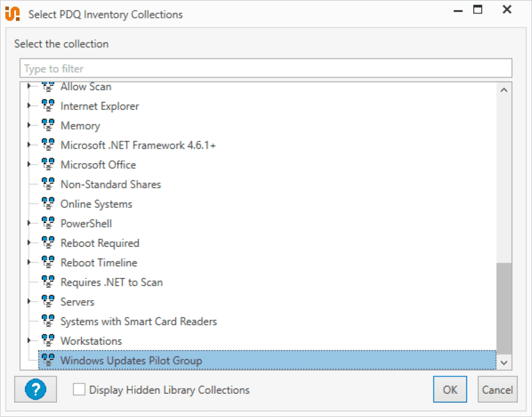Select the Systems with Smart Card Readers collection
The image size is (532, 417).
point(139,321)
